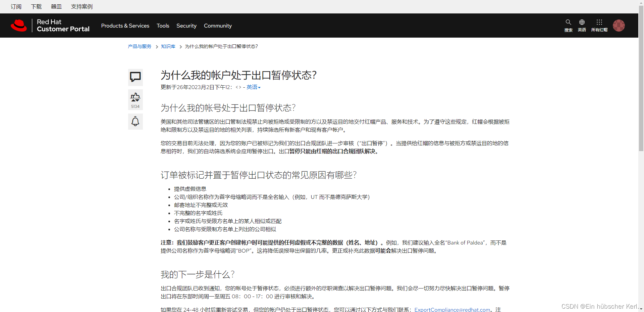Click the current page breadcrumb text

(x=221, y=46)
